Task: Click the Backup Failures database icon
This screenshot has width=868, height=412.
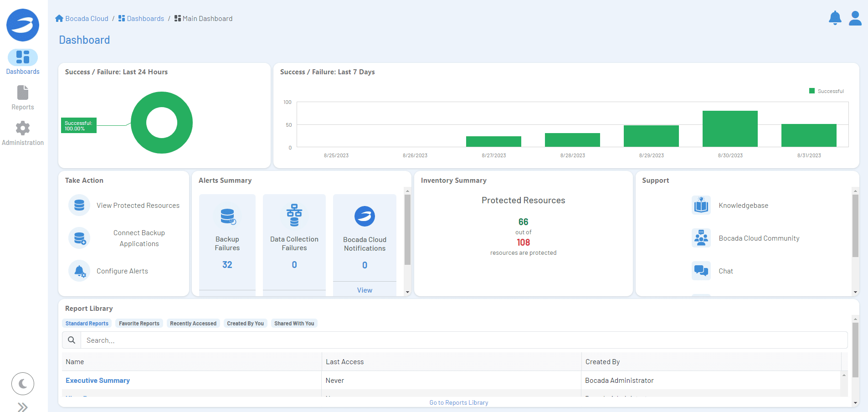Action: (x=227, y=216)
